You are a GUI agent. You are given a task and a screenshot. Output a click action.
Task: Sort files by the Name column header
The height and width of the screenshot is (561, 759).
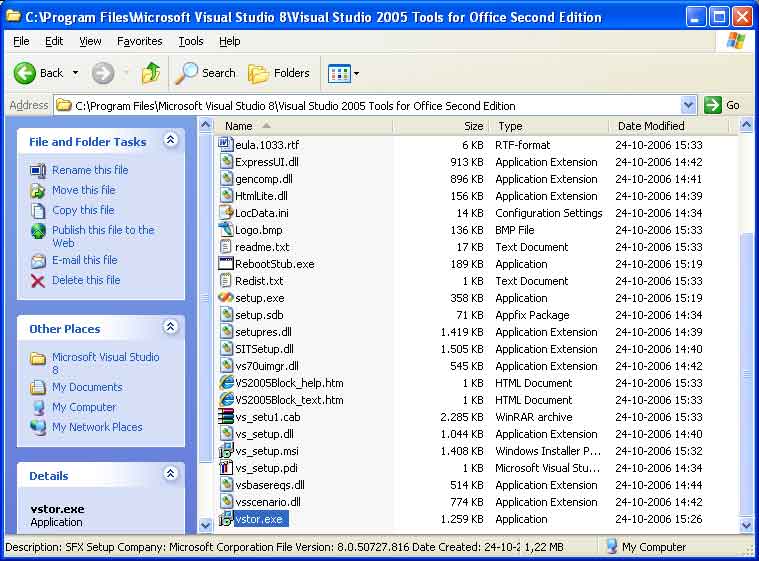pyautogui.click(x=304, y=126)
